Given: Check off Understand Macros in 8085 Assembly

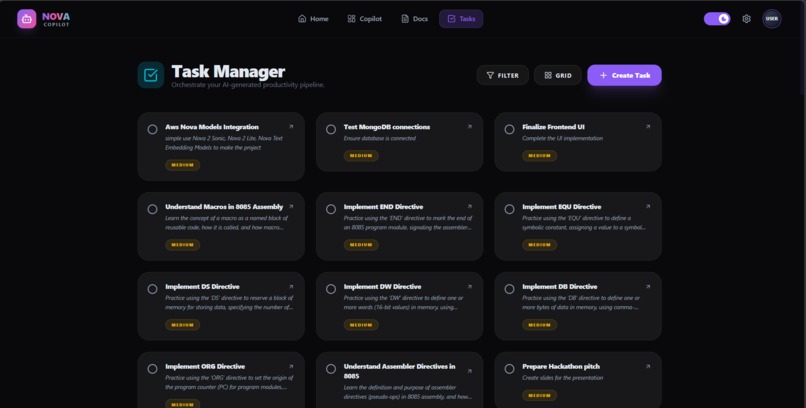Looking at the screenshot, I should [152, 209].
